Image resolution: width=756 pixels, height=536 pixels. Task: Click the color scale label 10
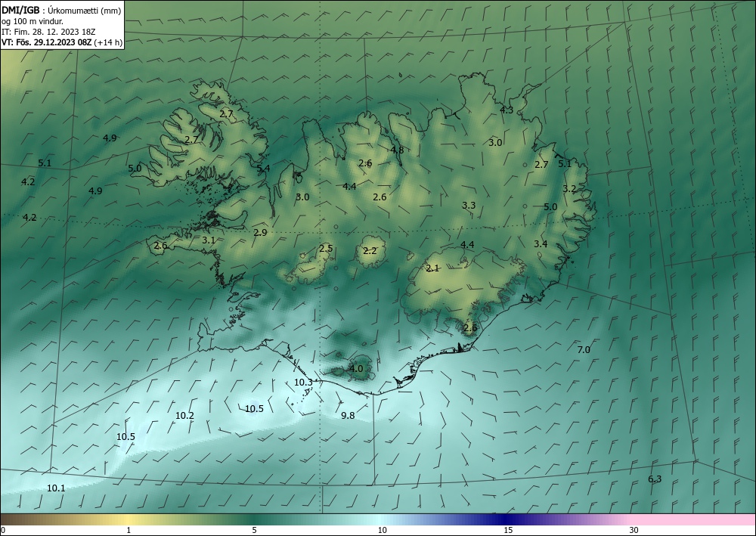[382, 530]
